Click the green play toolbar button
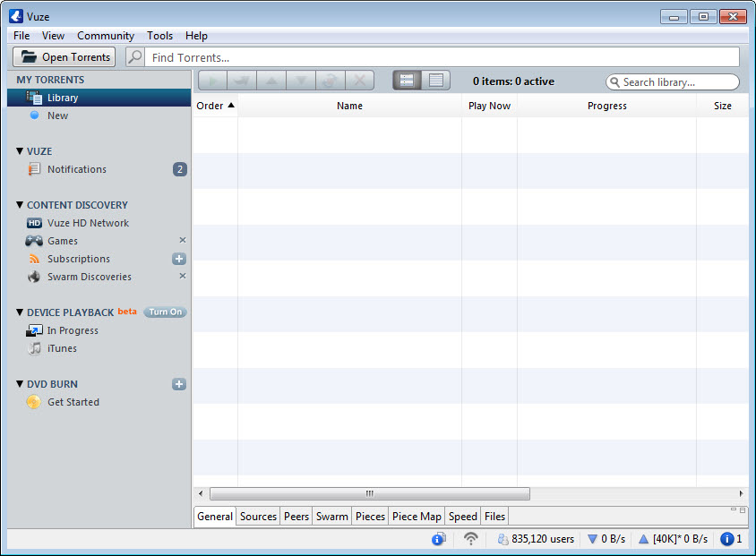This screenshot has width=756, height=556. pyautogui.click(x=212, y=81)
